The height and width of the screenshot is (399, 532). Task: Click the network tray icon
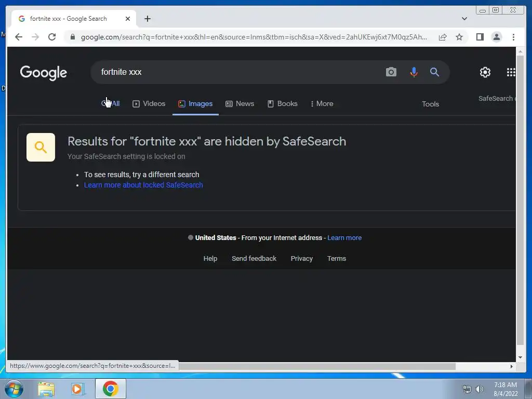[467, 389]
